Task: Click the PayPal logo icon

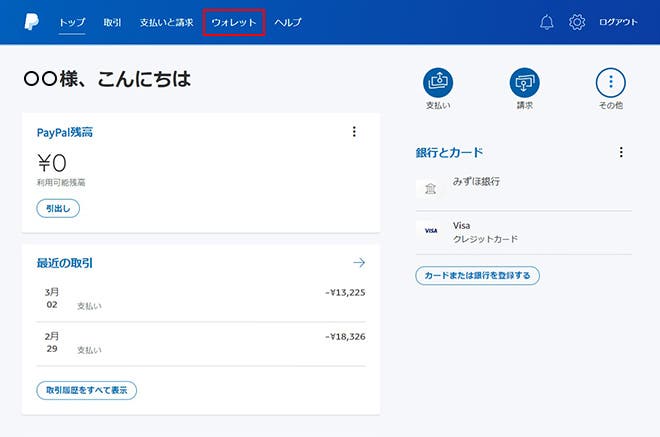Action: coord(30,21)
